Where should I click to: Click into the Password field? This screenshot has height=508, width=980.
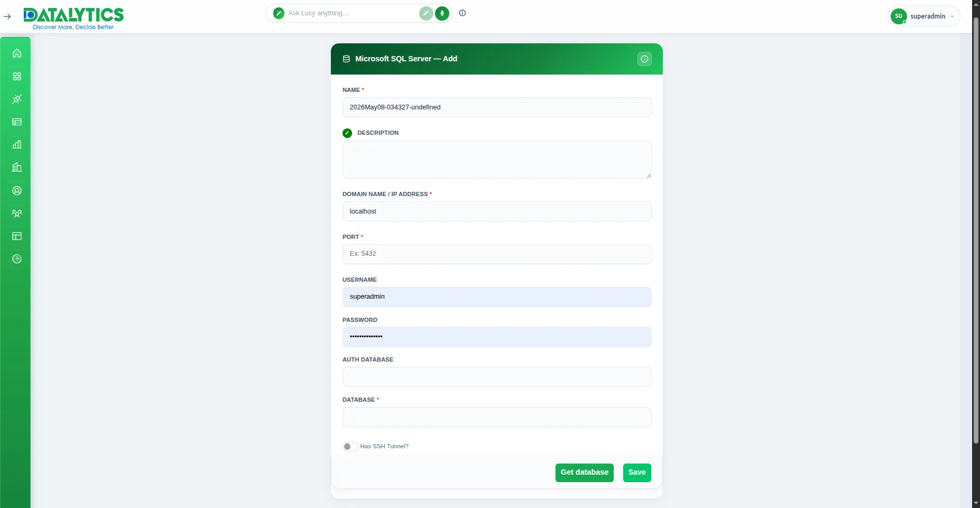pos(497,337)
